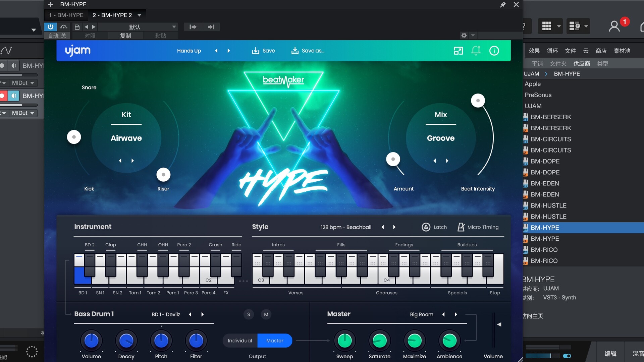Open the ujam info icon
This screenshot has height=362, width=644.
[x=494, y=51]
